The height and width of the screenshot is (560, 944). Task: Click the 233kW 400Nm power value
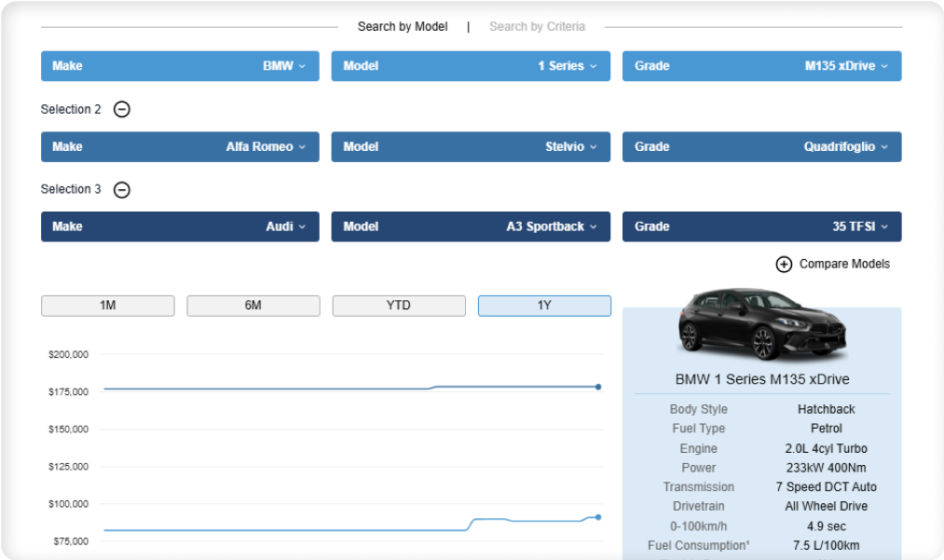coord(826,468)
